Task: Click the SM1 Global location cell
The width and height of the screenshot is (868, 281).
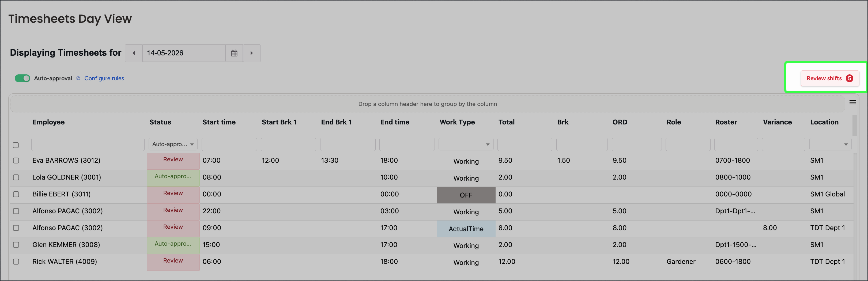Action: click(827, 194)
